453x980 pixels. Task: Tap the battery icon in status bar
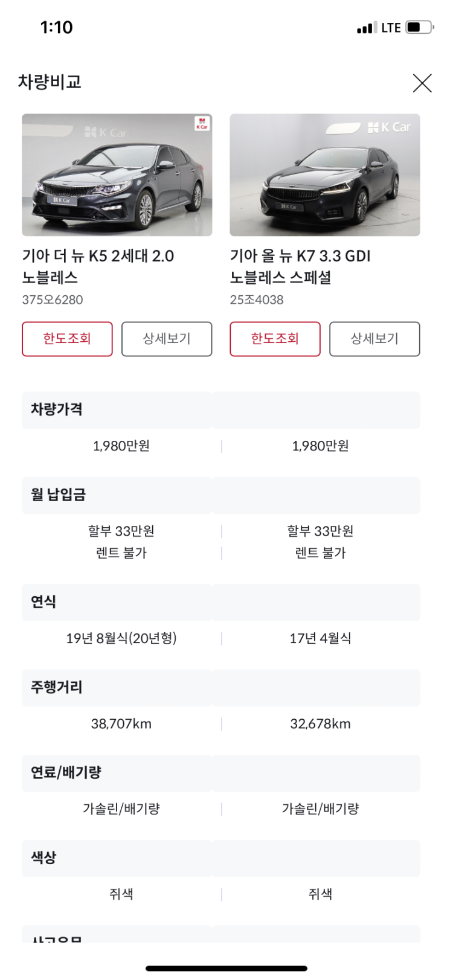419,27
